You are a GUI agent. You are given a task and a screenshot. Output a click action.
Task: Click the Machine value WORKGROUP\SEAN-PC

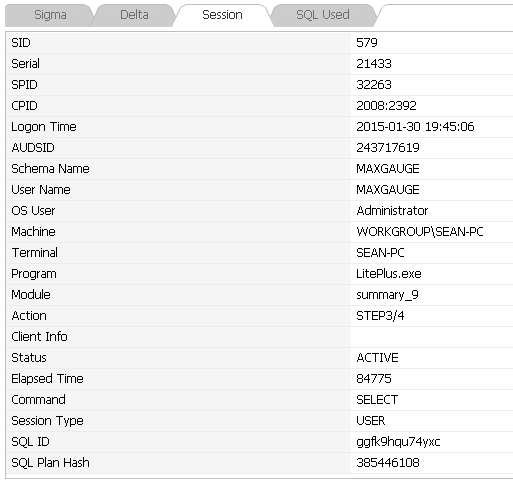coord(420,232)
